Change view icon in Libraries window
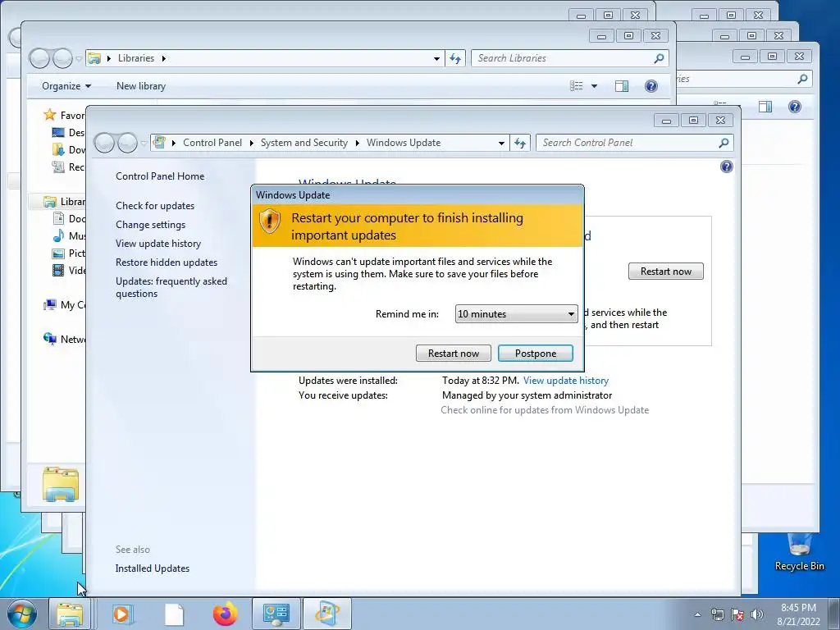840x630 pixels. [577, 85]
